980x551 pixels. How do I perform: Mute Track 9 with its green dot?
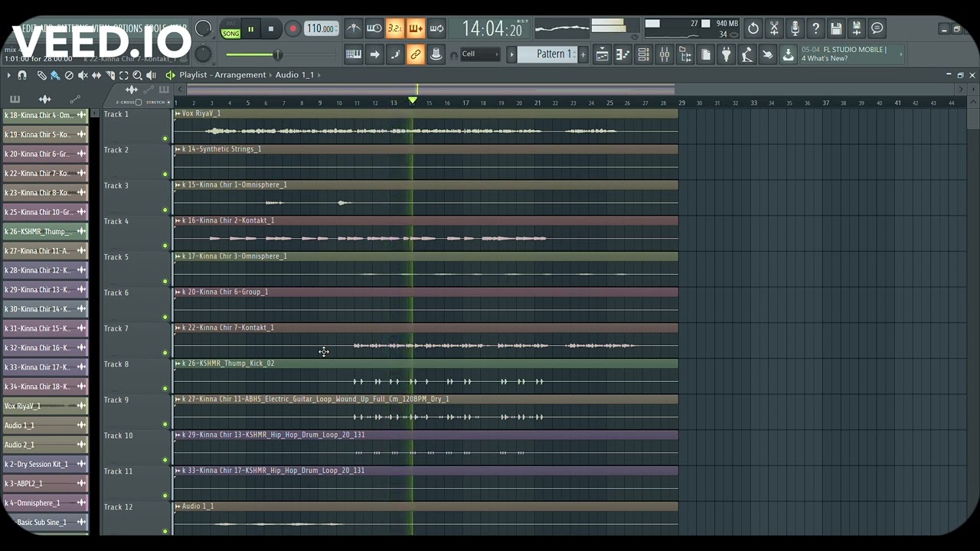[165, 424]
